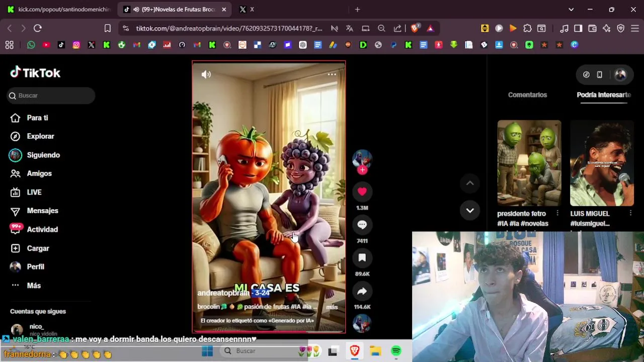Open comments via the speech bubble icon
644x362 pixels.
(362, 225)
